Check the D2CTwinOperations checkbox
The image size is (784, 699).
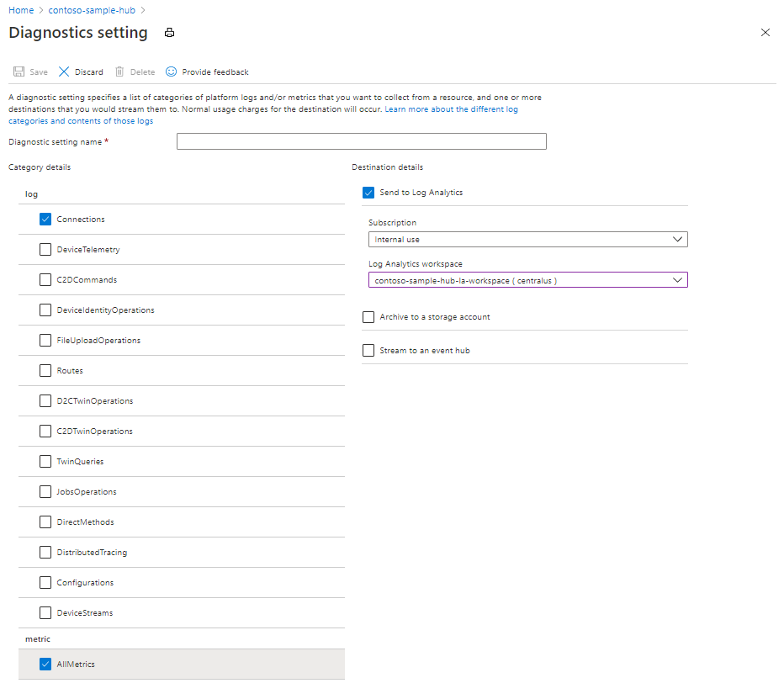point(45,401)
